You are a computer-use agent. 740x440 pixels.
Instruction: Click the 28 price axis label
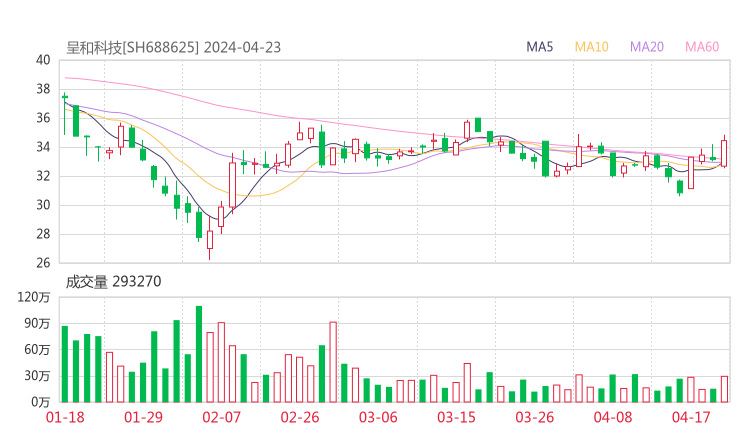(x=43, y=234)
